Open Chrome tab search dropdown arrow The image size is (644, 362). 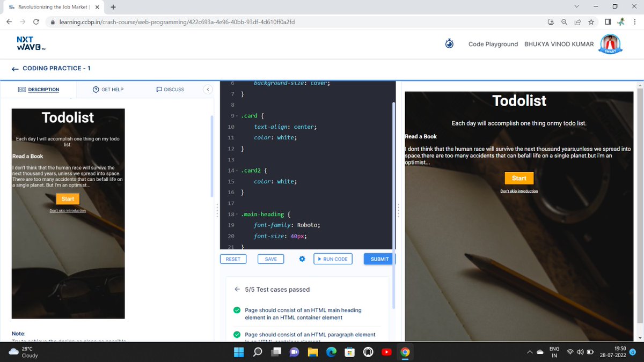point(576,6)
